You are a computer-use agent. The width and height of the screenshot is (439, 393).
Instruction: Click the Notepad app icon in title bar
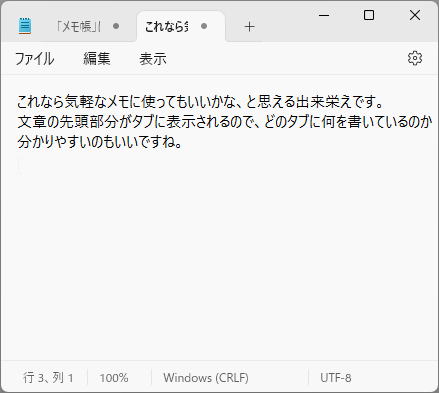(25, 26)
